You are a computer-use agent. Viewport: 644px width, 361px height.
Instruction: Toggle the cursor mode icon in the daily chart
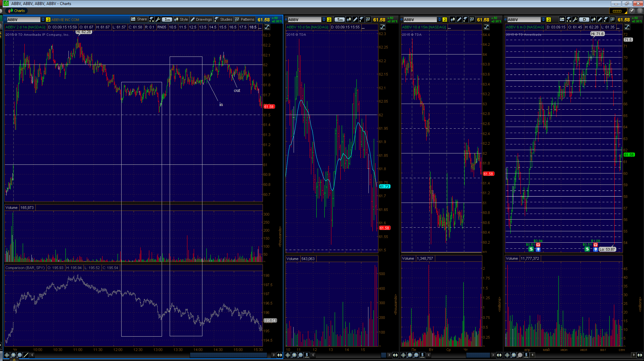click(x=627, y=27)
